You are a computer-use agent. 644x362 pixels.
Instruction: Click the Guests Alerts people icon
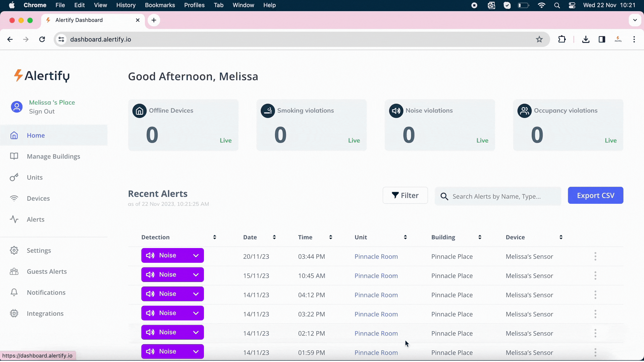tap(14, 271)
